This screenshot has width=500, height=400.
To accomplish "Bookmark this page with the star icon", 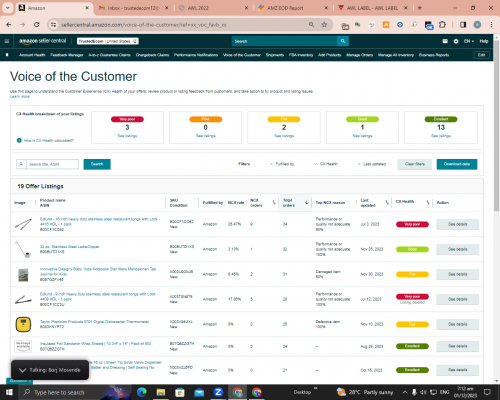I will click(x=324, y=25).
